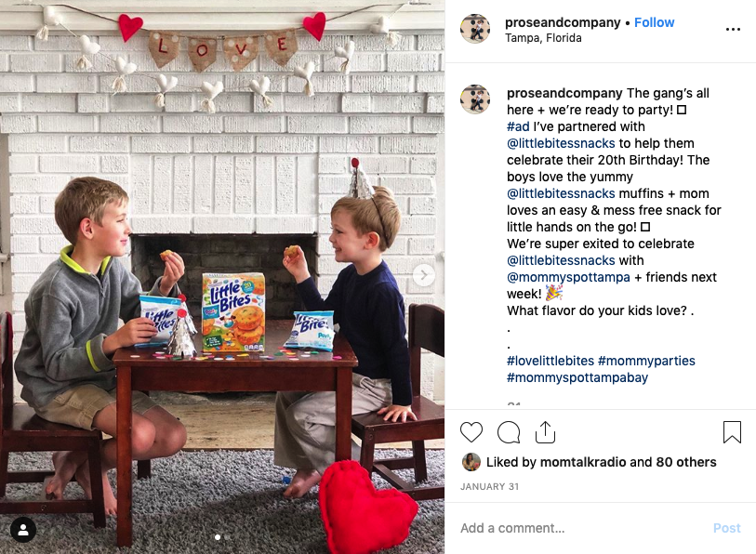Image resolution: width=756 pixels, height=554 pixels.
Task: Open momtalkradio's small avatar
Action: tap(471, 462)
